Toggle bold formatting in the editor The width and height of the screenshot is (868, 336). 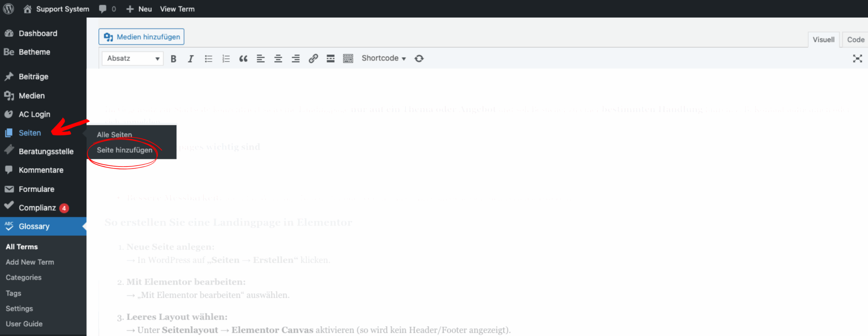click(x=173, y=58)
